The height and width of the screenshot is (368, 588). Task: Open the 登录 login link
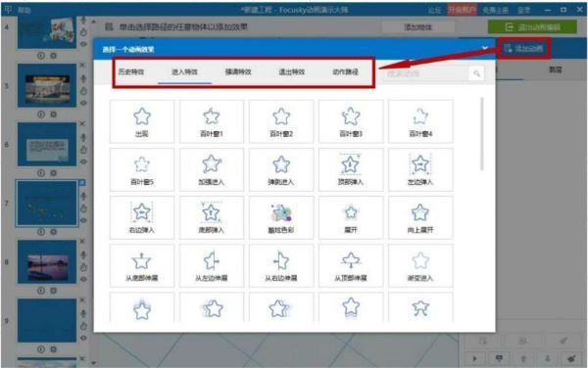point(524,10)
